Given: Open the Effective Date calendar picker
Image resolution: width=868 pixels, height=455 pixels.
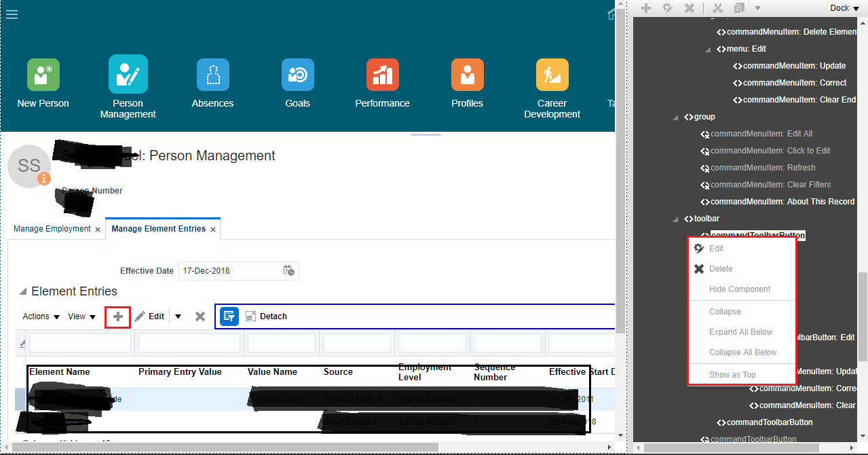Looking at the screenshot, I should pos(288,270).
